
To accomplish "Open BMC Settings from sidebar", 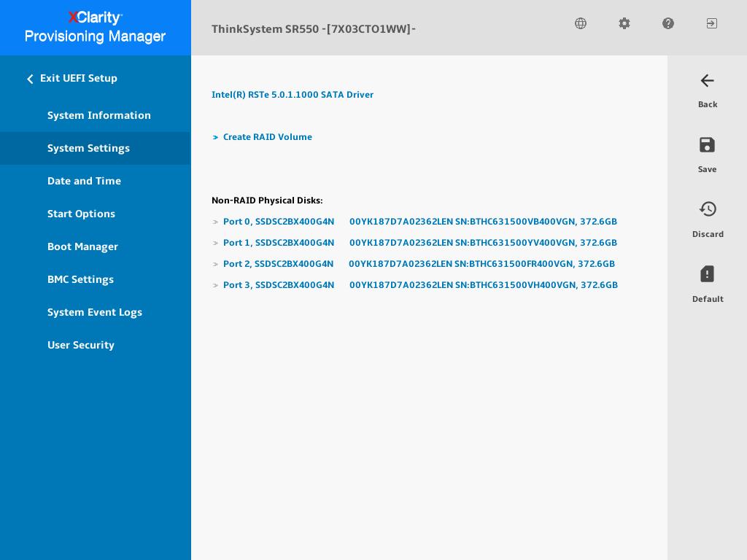I will [x=80, y=279].
